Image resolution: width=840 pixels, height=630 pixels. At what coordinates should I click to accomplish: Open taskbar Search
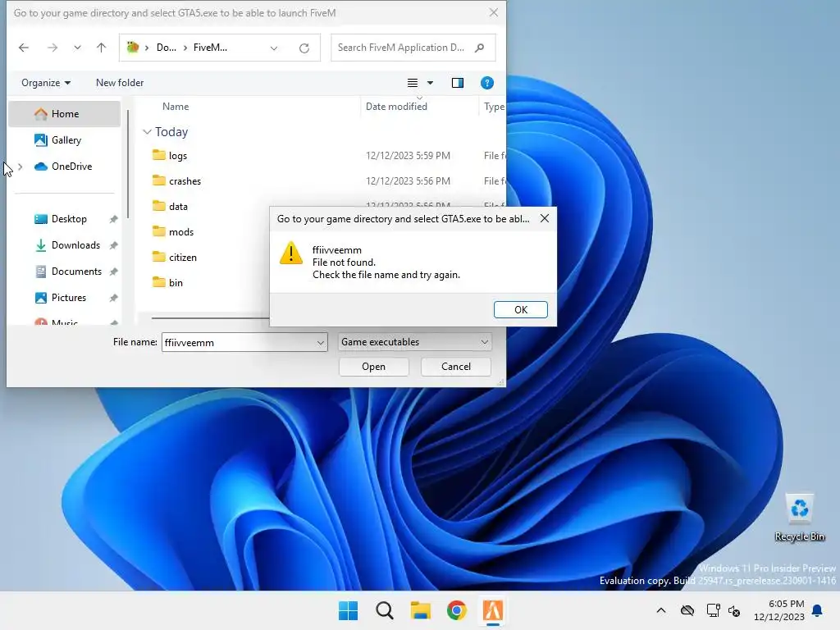pyautogui.click(x=384, y=610)
